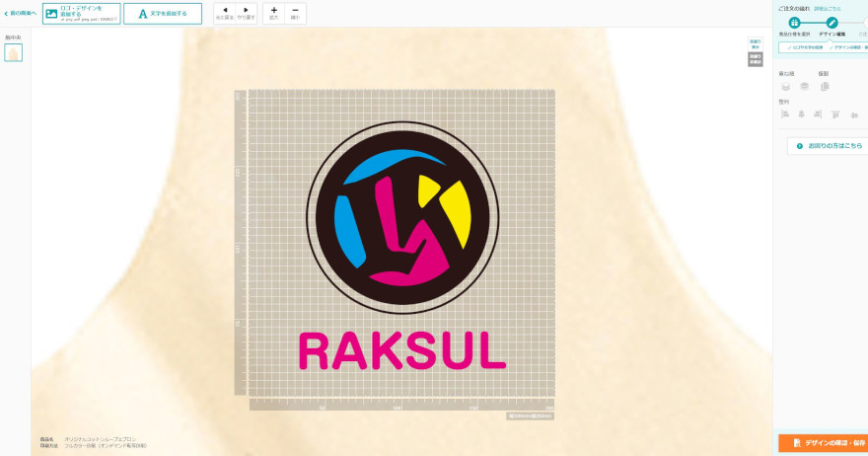Image resolution: width=868 pixels, height=456 pixels.
Task: Click the image icon on add-logo button
Action: [51, 14]
